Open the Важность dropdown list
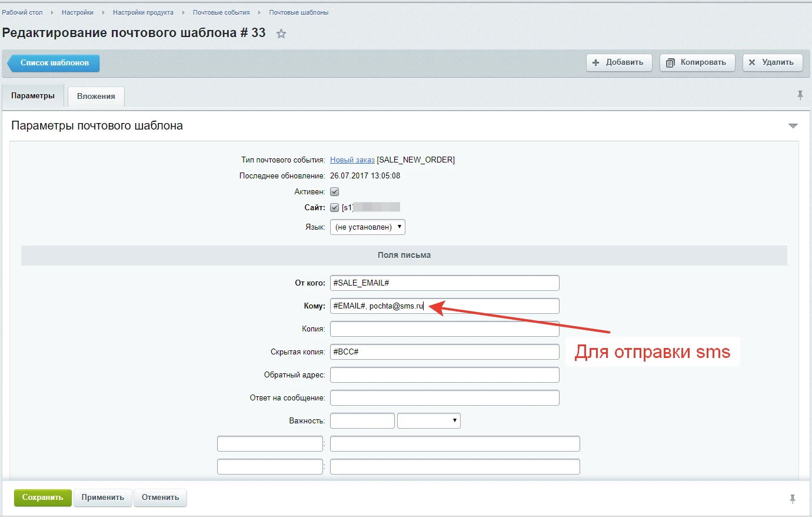The image size is (812, 517). (428, 421)
